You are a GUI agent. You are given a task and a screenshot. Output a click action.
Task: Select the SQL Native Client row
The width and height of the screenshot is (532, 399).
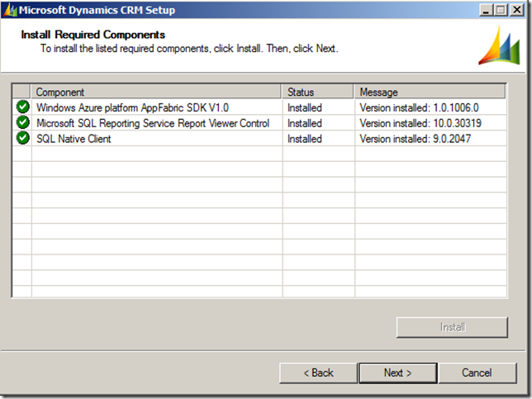coord(74,139)
